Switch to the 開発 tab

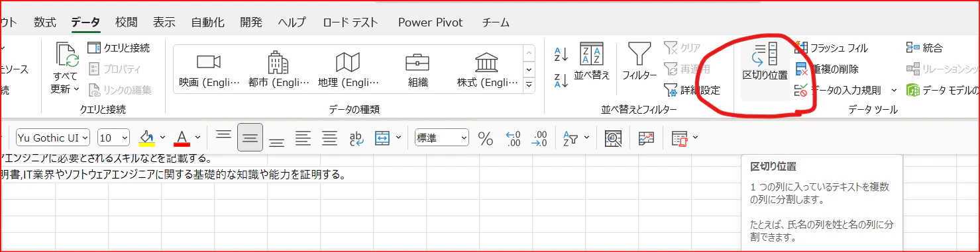tap(251, 22)
